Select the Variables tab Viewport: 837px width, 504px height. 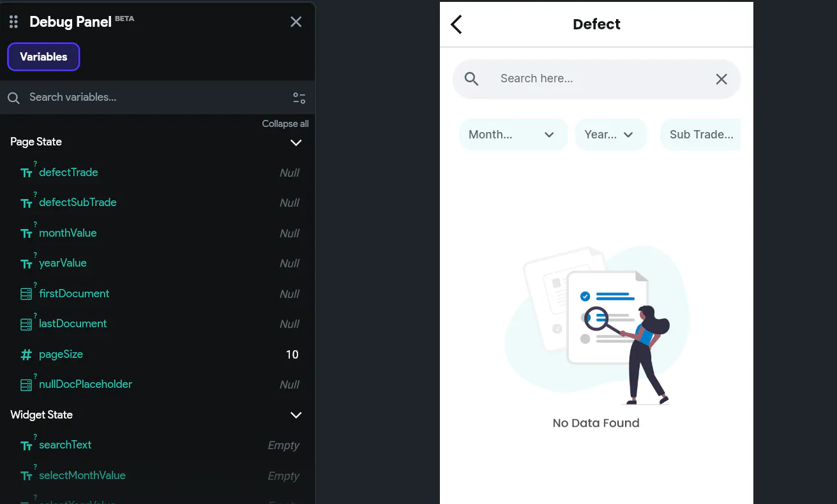43,57
